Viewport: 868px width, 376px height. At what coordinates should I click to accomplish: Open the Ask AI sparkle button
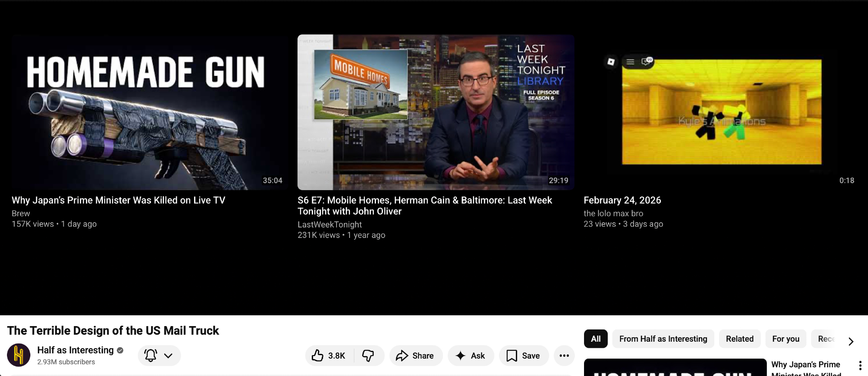tap(470, 356)
